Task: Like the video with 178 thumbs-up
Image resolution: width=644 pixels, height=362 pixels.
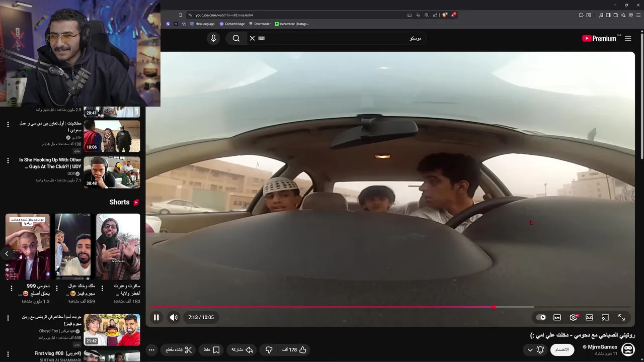Action: point(294,349)
